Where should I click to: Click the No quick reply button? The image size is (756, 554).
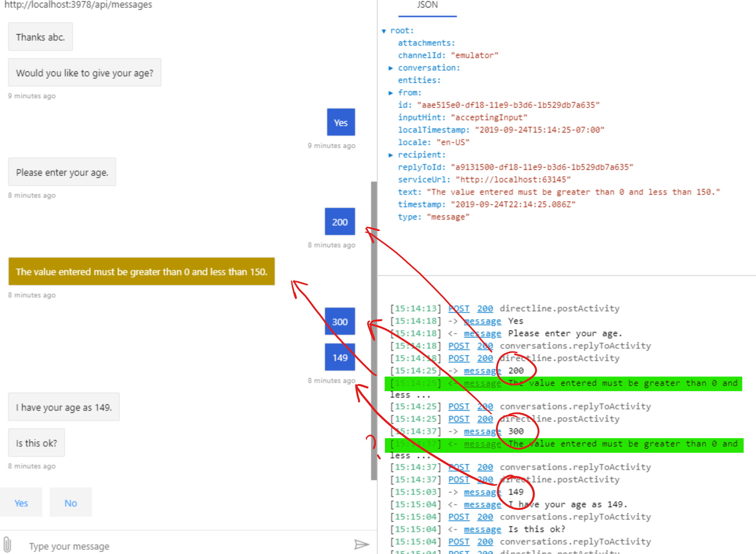point(70,503)
